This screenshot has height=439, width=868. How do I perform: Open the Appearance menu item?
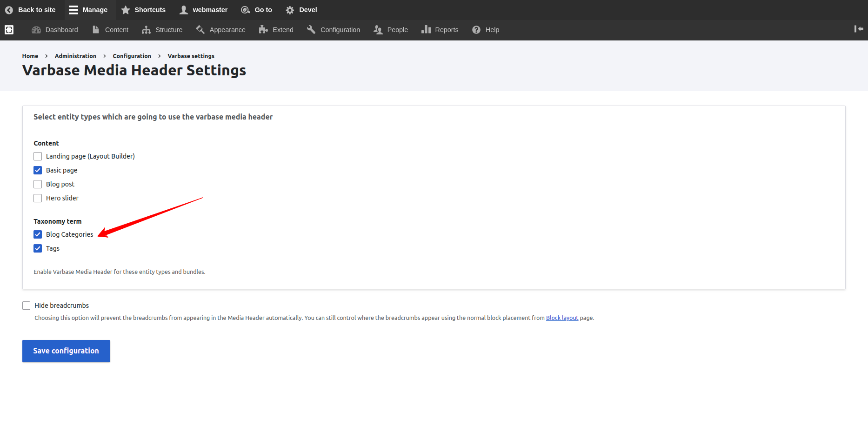pos(227,30)
